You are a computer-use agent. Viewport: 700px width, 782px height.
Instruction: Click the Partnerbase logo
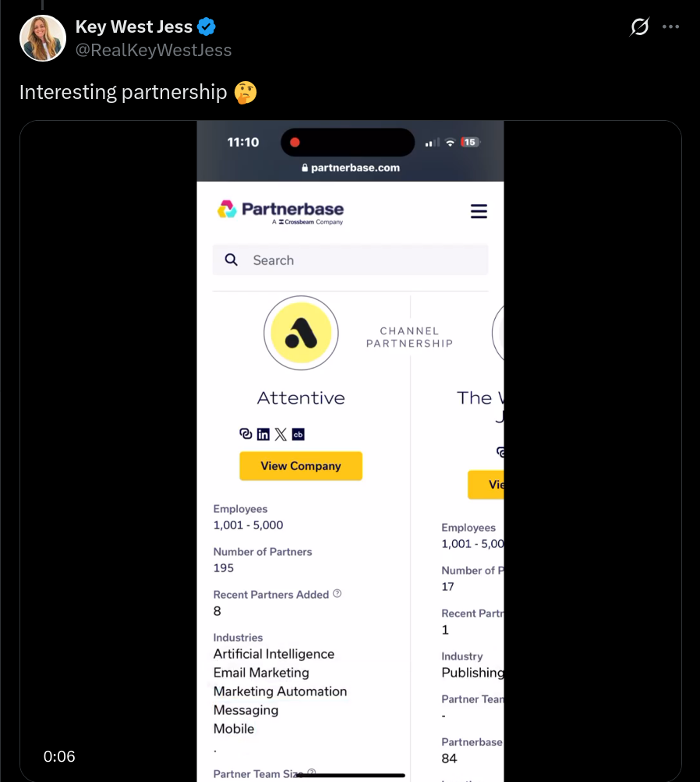click(280, 212)
